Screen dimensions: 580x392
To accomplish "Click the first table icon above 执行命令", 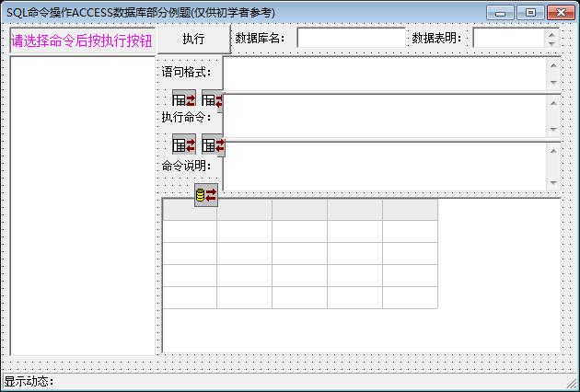I will (x=184, y=100).
